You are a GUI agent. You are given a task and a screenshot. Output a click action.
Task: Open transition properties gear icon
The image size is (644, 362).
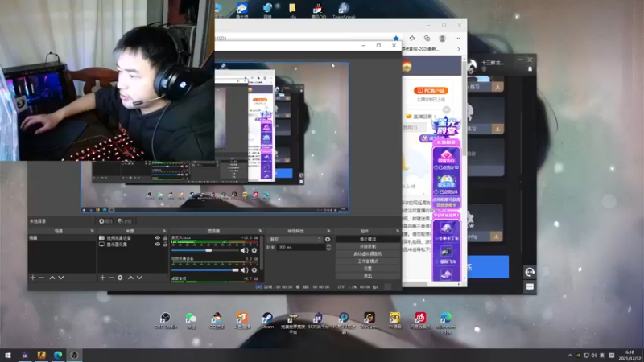point(328,239)
